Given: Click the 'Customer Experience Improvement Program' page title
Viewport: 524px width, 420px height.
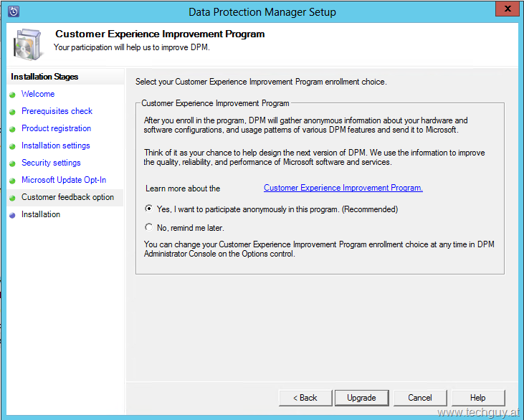Looking at the screenshot, I should click(160, 34).
